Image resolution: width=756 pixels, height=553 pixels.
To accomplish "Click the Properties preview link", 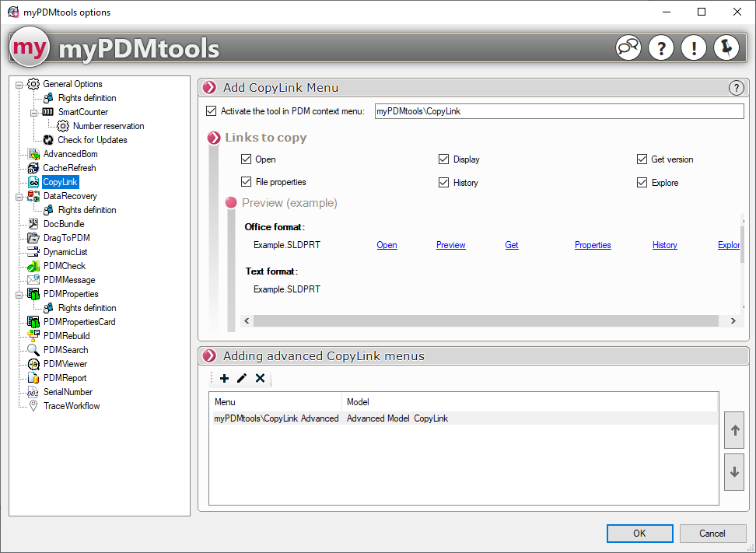I will tap(593, 245).
